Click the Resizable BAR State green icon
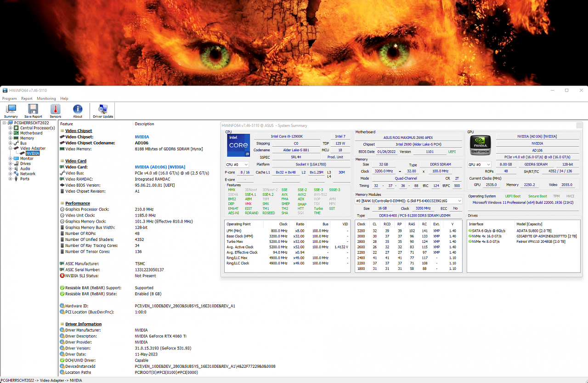This screenshot has width=588, height=383. coord(62,294)
